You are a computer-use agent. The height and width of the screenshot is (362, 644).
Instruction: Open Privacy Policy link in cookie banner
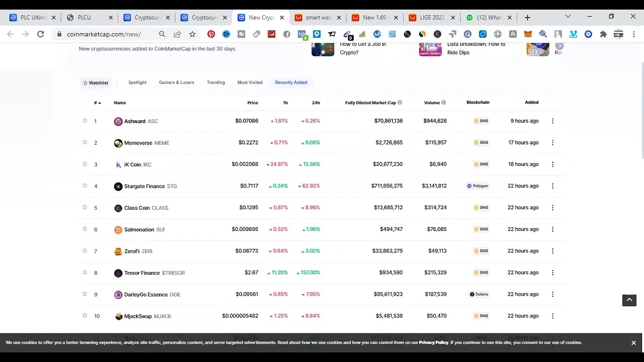click(434, 342)
